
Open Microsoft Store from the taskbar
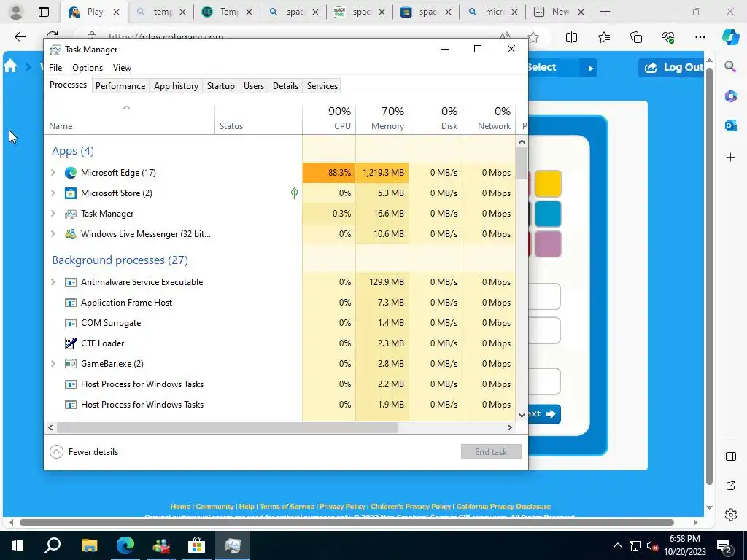click(x=196, y=545)
